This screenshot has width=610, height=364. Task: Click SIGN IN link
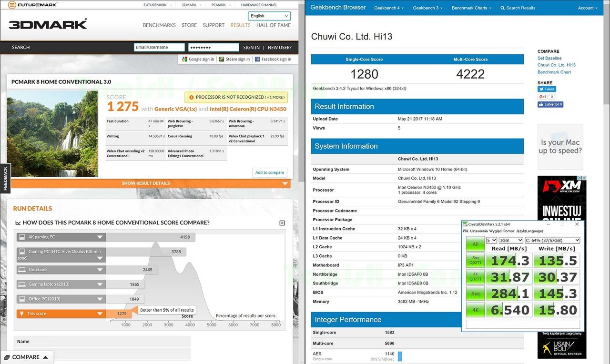point(251,48)
